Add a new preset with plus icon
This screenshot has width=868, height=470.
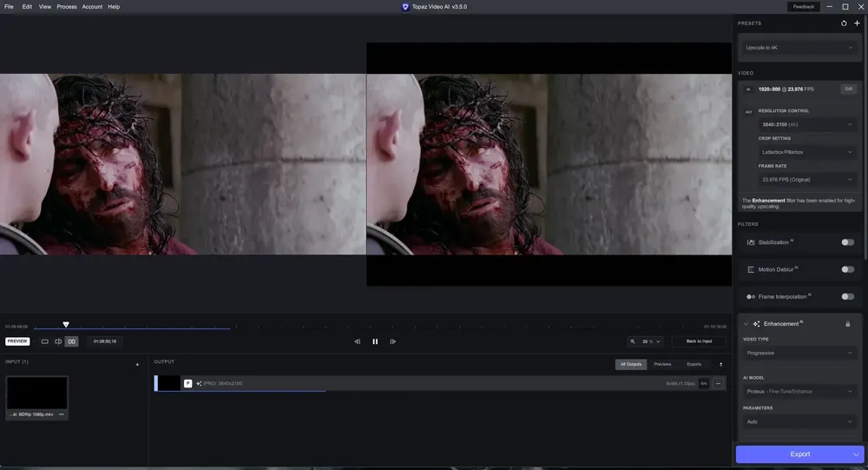tap(857, 23)
